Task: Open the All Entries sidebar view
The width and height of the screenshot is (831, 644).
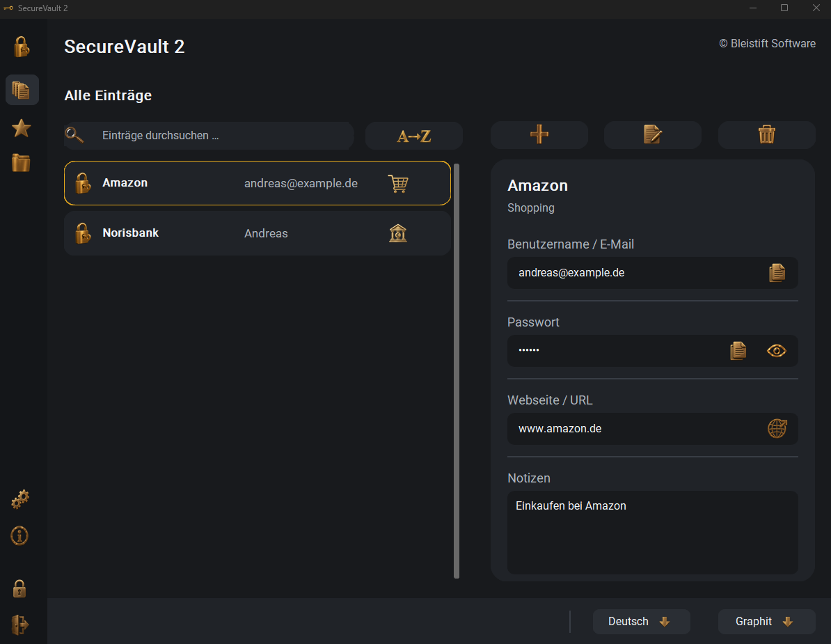Action: (x=22, y=90)
